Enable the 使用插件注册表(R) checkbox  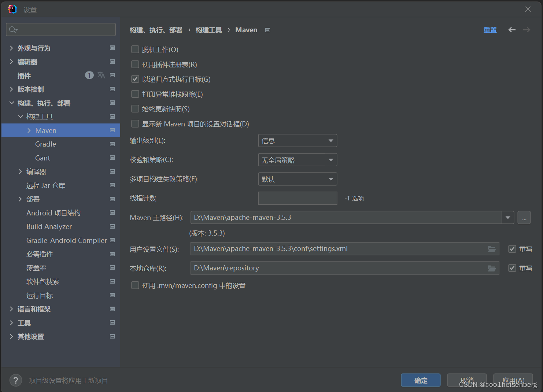(x=135, y=64)
